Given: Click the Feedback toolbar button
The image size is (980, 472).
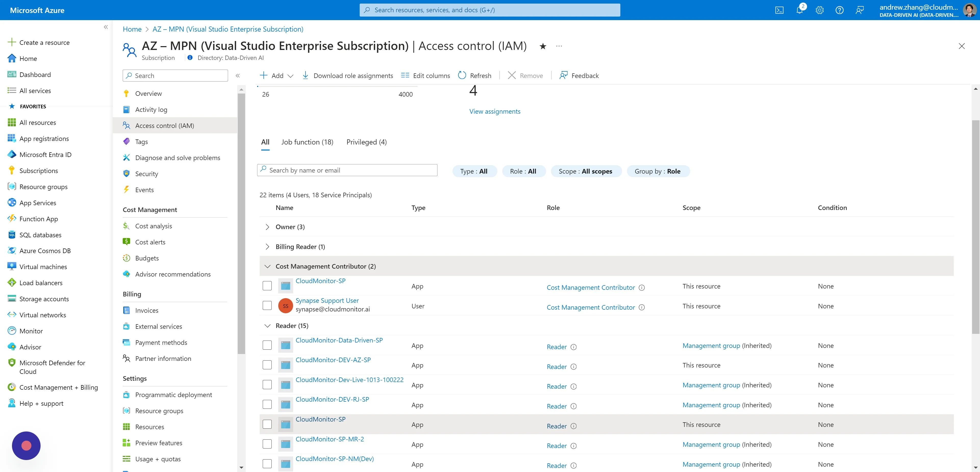Looking at the screenshot, I should pyautogui.click(x=579, y=75).
